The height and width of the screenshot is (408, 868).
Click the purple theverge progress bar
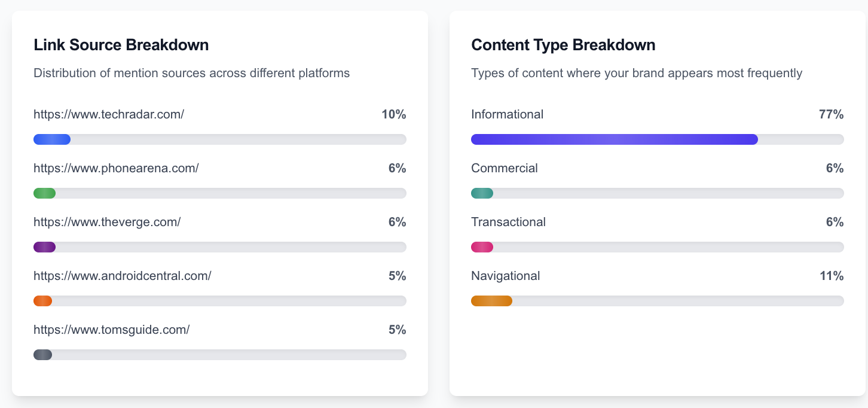click(45, 247)
